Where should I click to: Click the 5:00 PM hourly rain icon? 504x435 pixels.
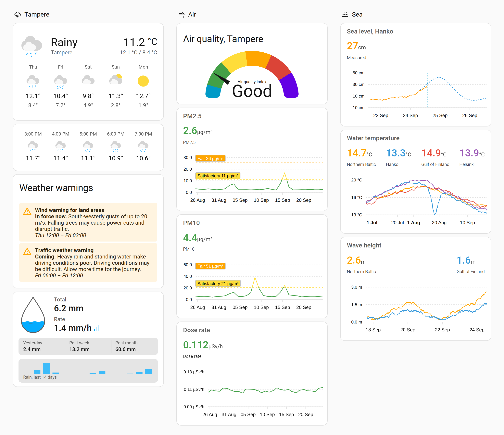(88, 146)
